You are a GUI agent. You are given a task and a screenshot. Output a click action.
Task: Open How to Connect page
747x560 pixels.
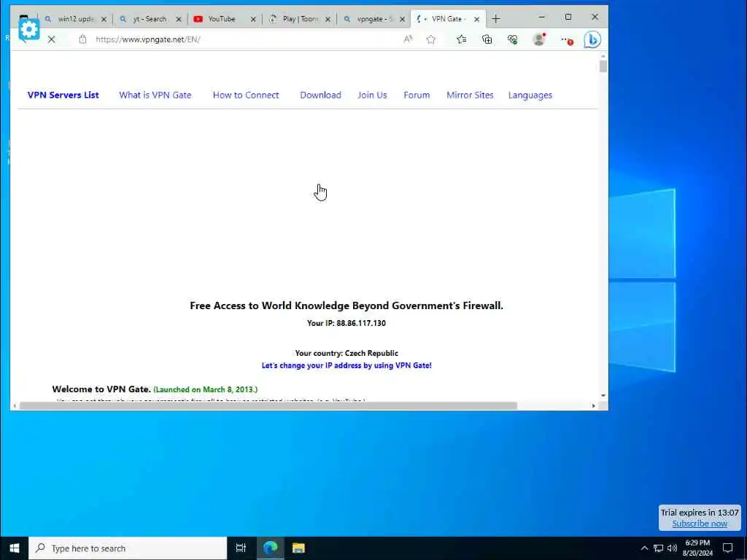pyautogui.click(x=246, y=95)
